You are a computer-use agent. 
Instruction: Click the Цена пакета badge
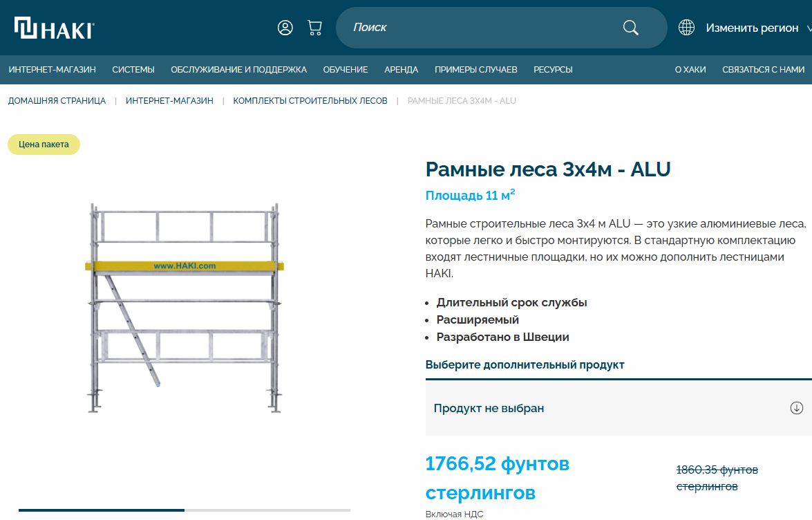click(44, 145)
